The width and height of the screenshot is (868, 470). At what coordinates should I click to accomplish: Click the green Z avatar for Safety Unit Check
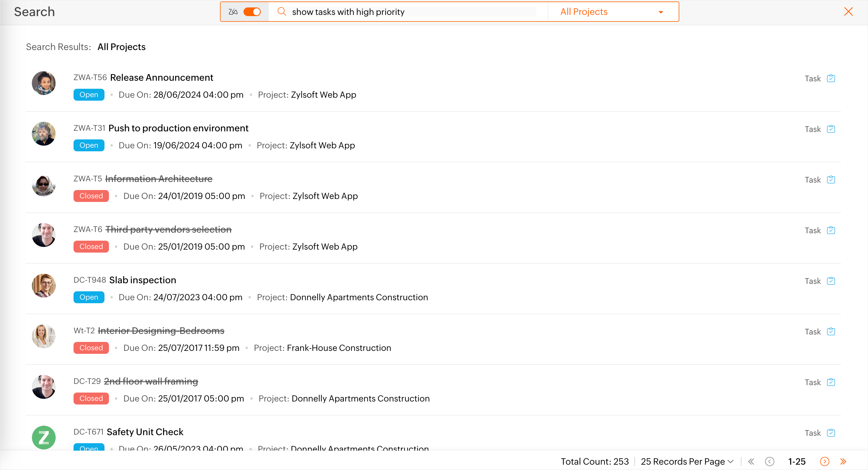tap(44, 437)
